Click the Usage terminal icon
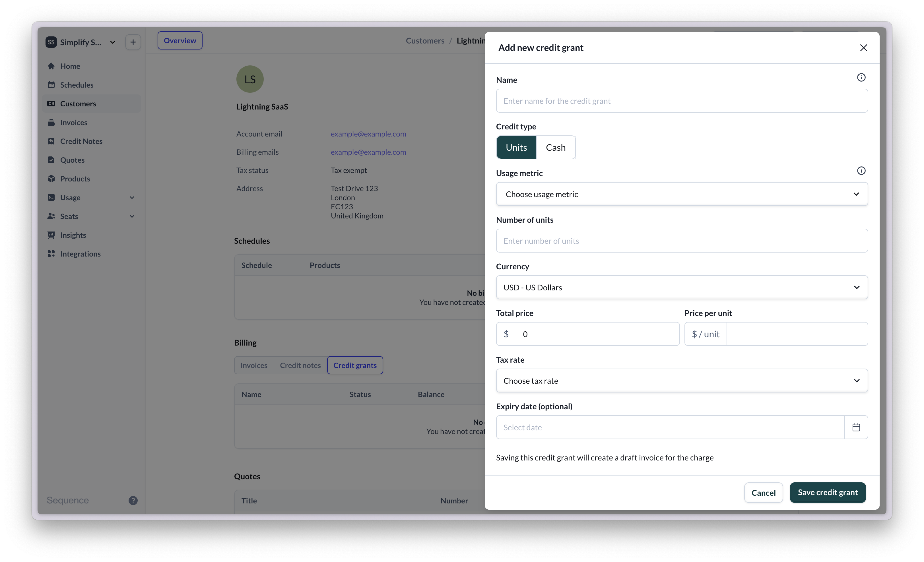924x562 pixels. tap(51, 197)
